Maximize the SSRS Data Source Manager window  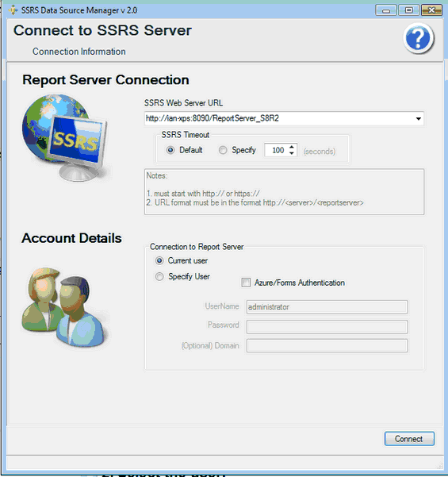pyautogui.click(x=409, y=10)
